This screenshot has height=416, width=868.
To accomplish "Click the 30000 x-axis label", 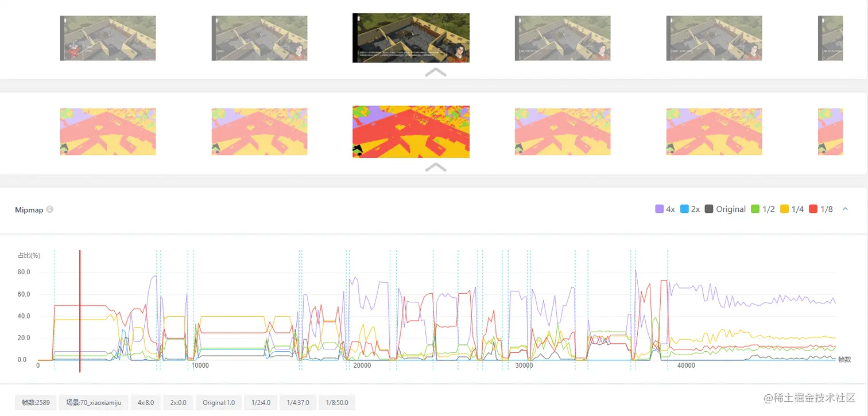I will tap(524, 366).
